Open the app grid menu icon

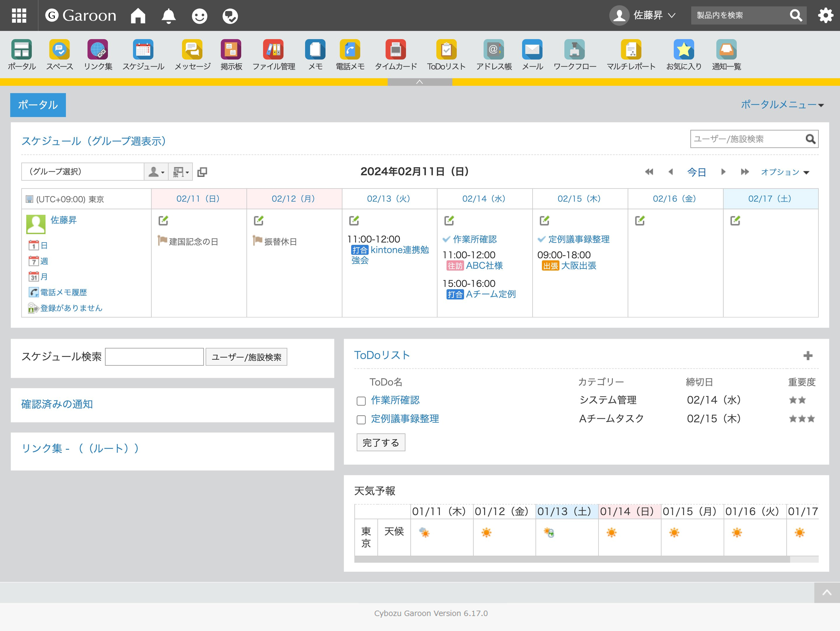pos(19,16)
